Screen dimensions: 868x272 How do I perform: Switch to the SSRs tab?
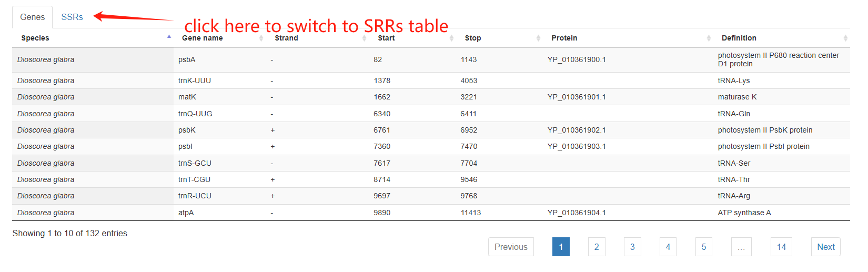(x=72, y=17)
